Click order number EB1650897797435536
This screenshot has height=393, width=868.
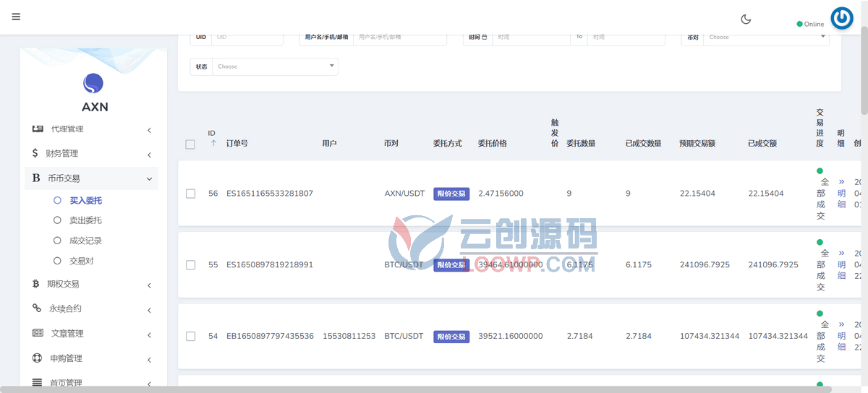(x=270, y=336)
